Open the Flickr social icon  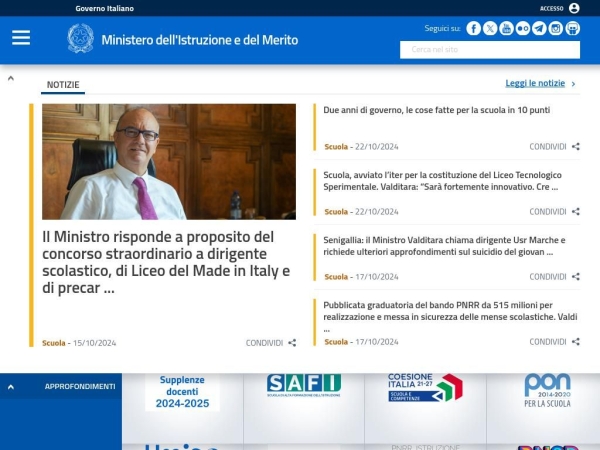coord(523,28)
